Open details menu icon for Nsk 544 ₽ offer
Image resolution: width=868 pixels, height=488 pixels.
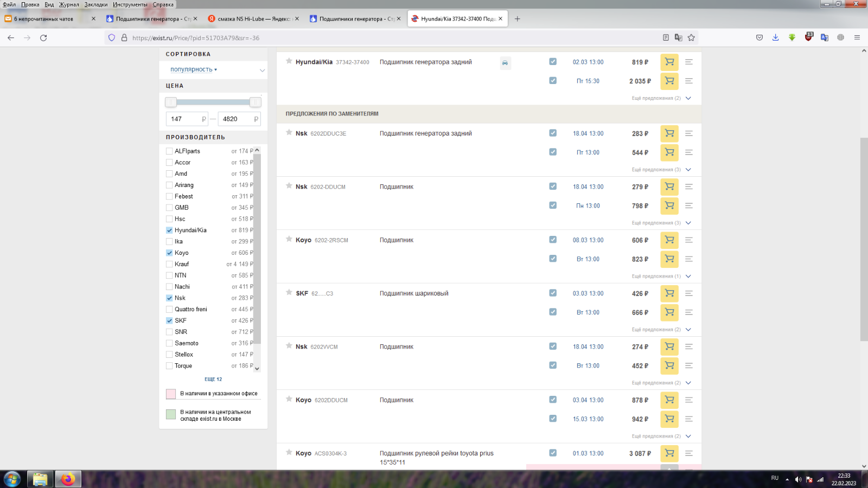tap(689, 152)
